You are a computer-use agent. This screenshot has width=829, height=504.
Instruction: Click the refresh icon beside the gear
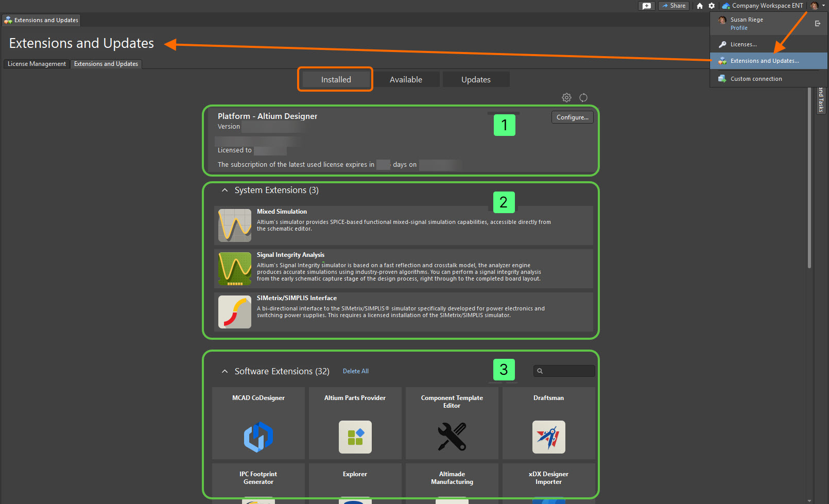point(583,98)
